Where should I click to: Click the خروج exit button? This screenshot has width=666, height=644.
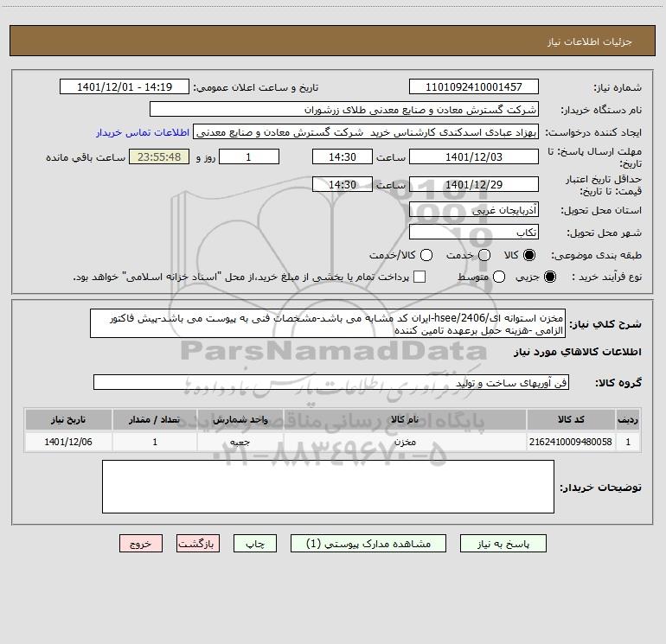pyautogui.click(x=141, y=544)
